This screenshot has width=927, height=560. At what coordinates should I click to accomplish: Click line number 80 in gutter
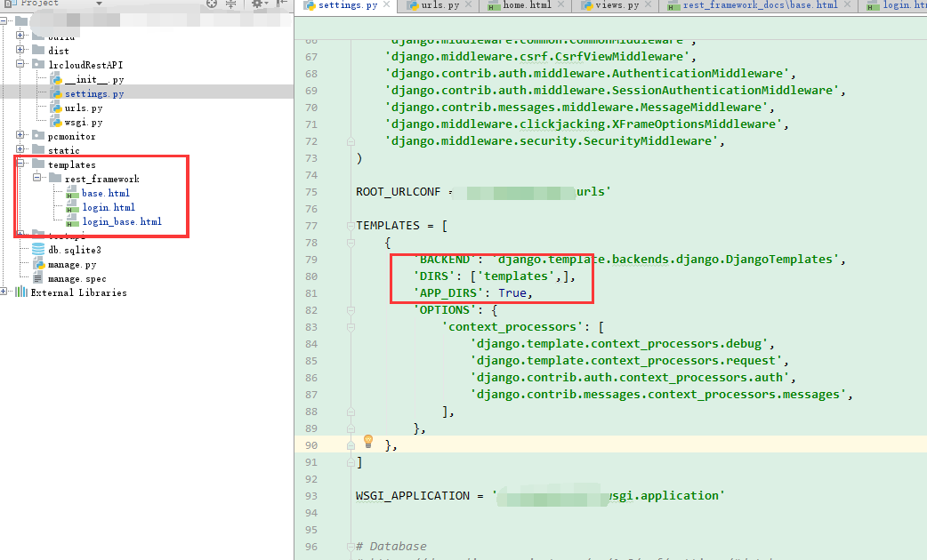click(x=311, y=276)
